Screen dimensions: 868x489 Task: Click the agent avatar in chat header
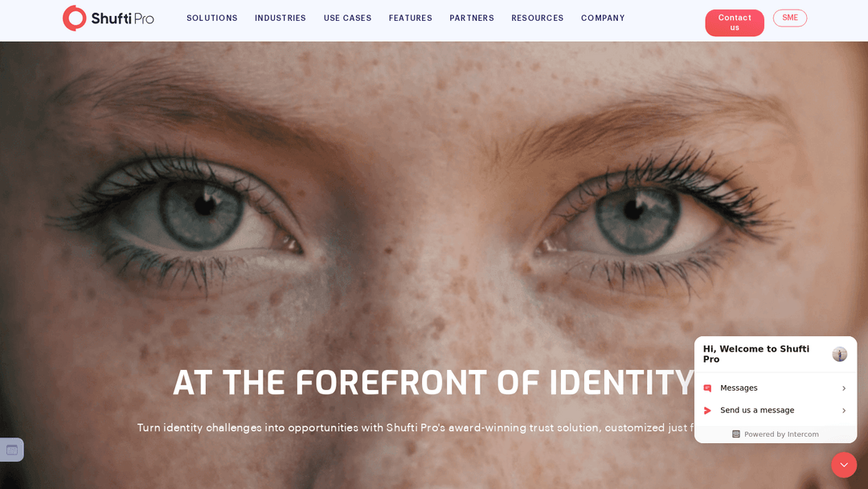click(839, 355)
